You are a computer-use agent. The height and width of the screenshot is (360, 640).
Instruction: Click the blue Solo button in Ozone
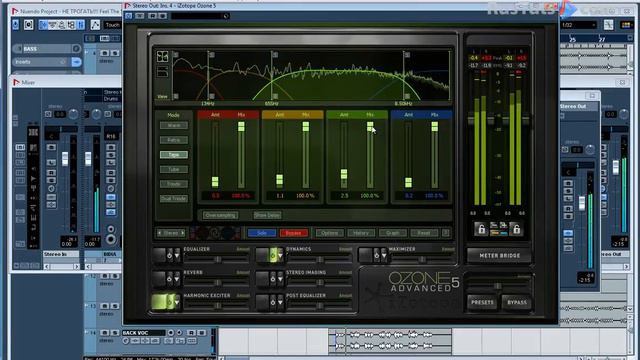point(262,233)
